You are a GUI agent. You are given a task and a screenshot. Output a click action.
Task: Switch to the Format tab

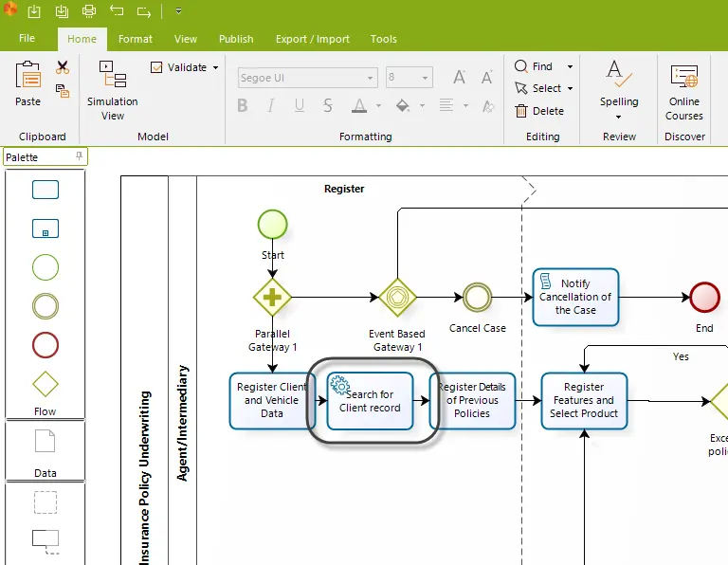point(136,39)
